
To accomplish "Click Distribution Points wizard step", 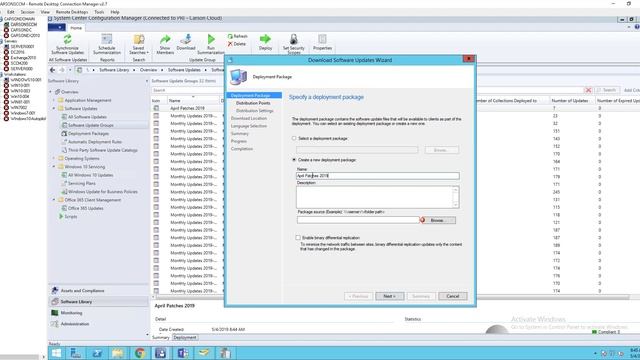I will pos(253,103).
